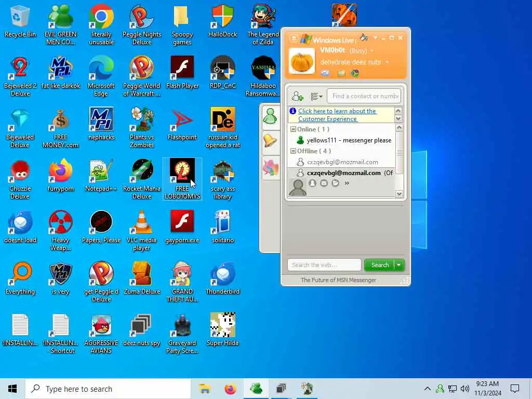Viewport: 532px width, 399px height.
Task: Click the colorful butterfly tab on Messenger side
Action: [x=270, y=168]
